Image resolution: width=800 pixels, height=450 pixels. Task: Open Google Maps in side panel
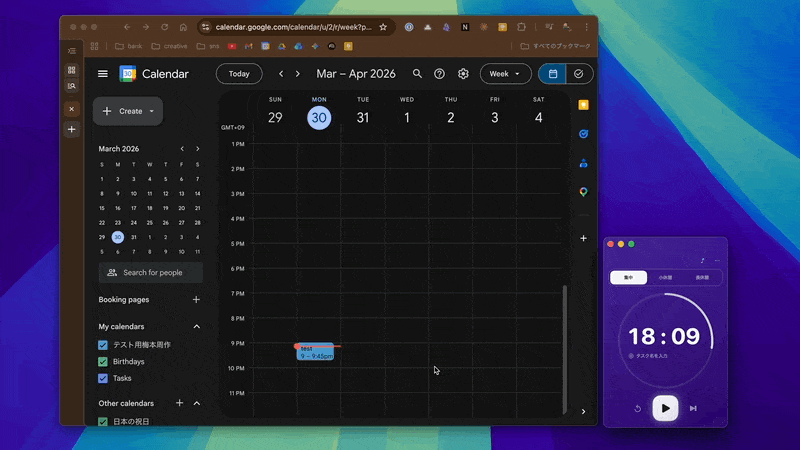[584, 192]
